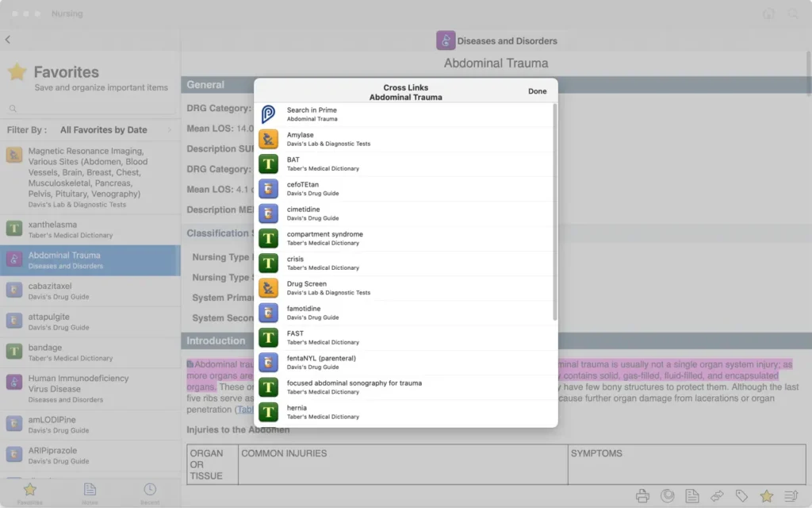The height and width of the screenshot is (508, 812).
Task: Open the ARIPiprazole favorite
Action: tap(90, 455)
